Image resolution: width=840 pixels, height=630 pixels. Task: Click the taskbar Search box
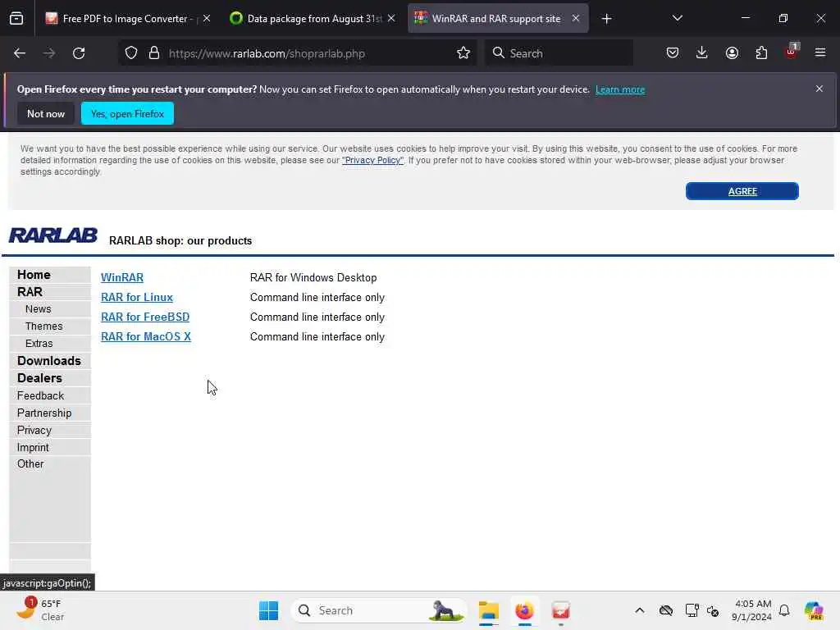(x=379, y=610)
